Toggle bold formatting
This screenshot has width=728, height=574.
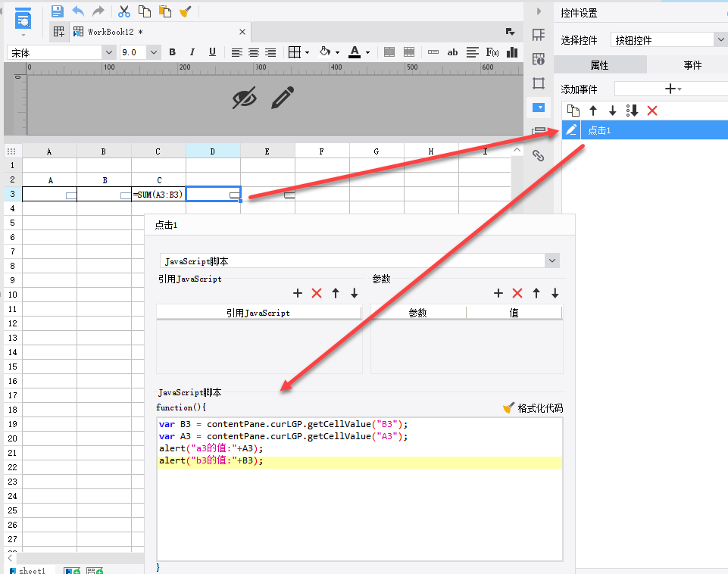[172, 52]
